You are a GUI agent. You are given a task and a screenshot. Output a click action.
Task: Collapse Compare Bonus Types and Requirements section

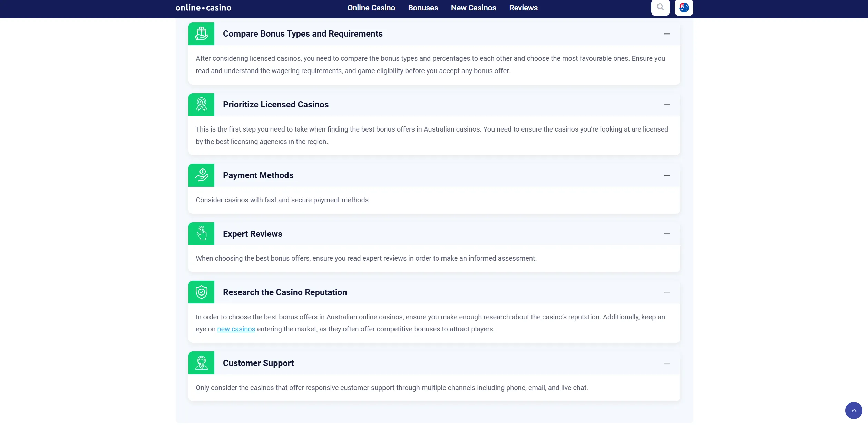(667, 34)
